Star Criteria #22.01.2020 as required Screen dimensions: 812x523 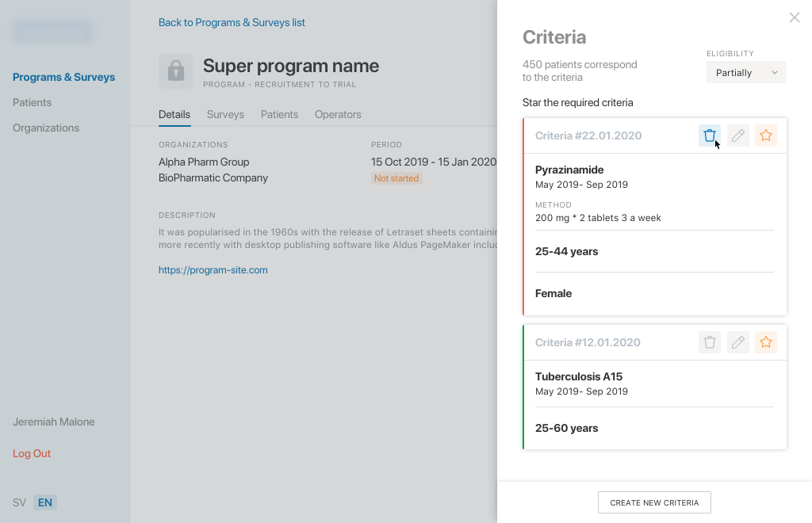click(x=766, y=136)
